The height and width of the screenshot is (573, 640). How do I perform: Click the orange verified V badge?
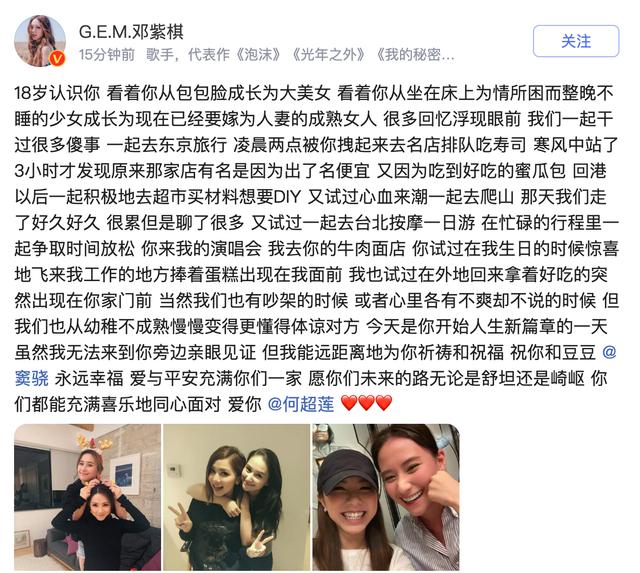(x=57, y=59)
